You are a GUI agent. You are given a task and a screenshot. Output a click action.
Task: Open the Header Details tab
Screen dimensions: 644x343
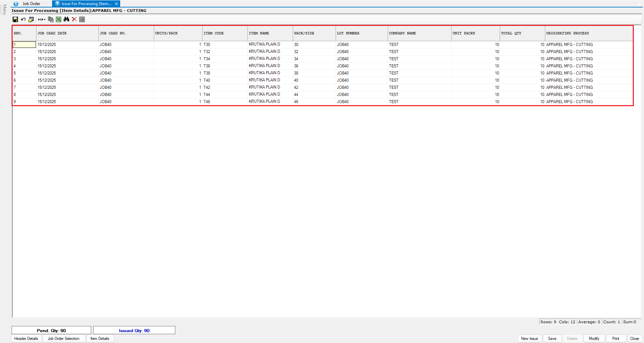(26, 339)
